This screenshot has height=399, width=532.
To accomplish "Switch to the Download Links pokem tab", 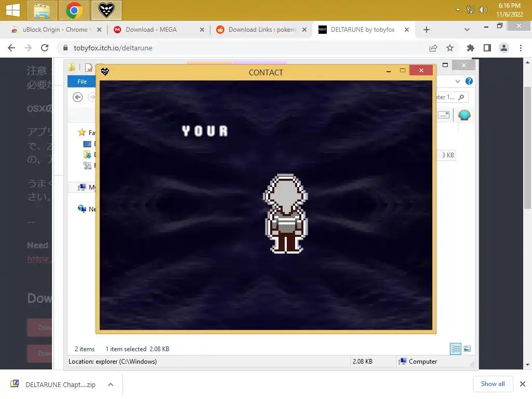I will [x=262, y=30].
